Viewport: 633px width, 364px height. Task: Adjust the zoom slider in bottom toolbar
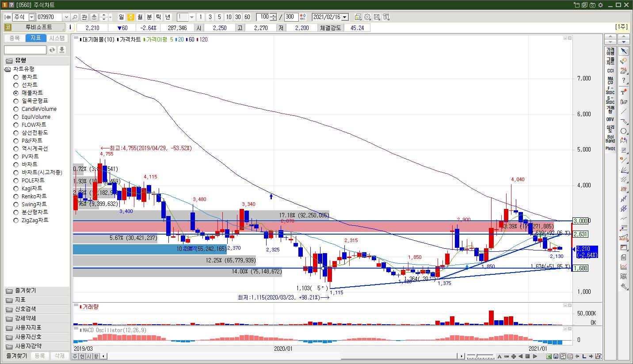pos(477,356)
